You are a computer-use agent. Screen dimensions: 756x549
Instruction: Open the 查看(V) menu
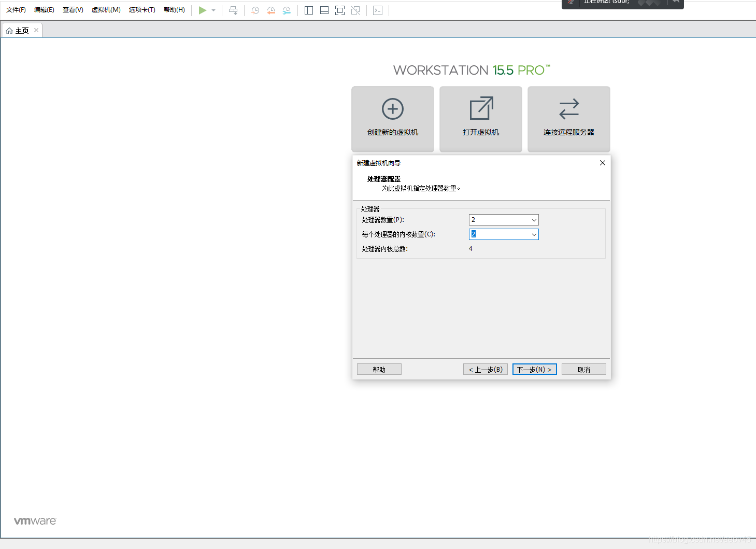tap(73, 10)
